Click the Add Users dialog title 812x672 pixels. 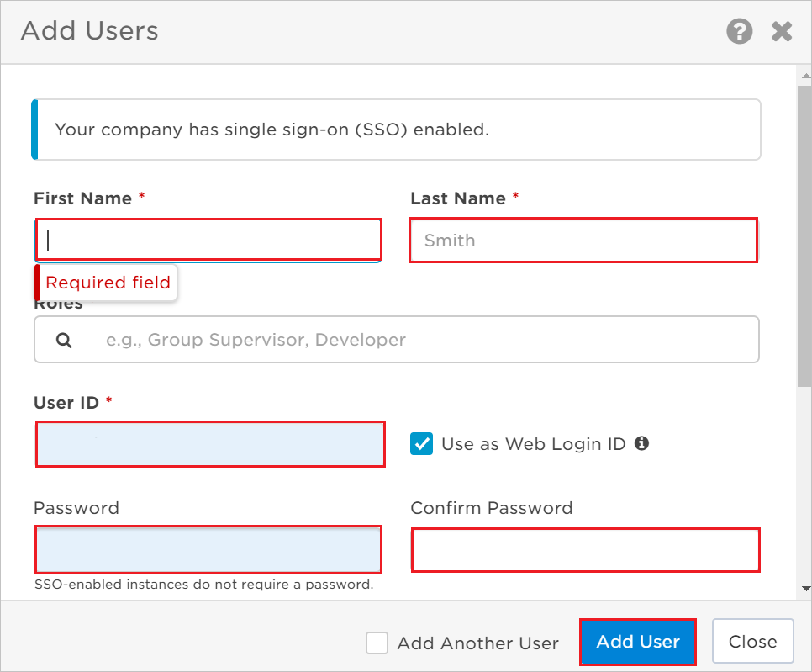(90, 31)
